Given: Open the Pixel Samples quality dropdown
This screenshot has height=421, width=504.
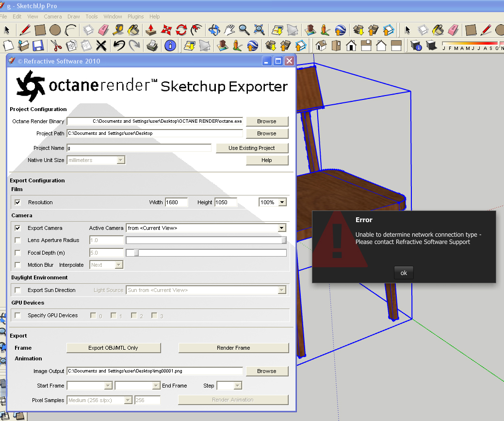Looking at the screenshot, I should tap(128, 400).
